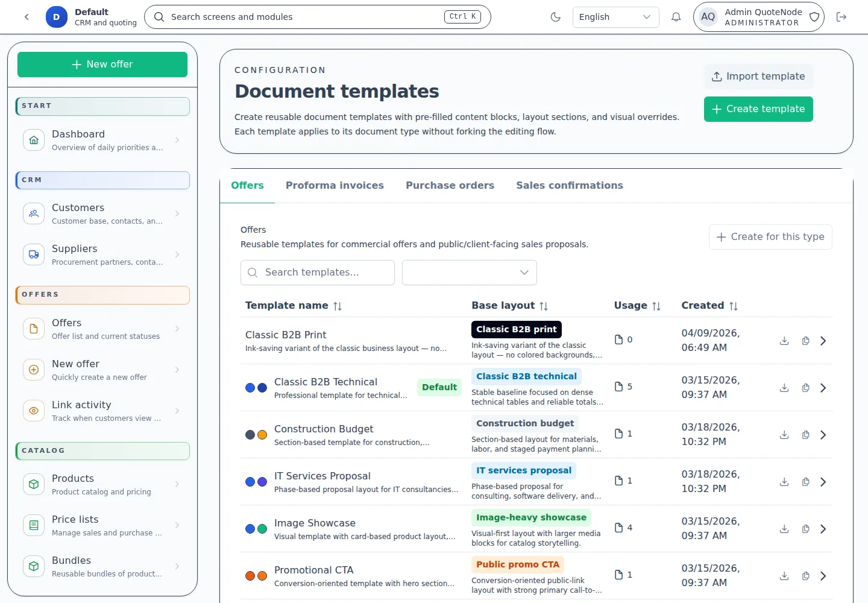Collapse sidebar with back chevron

27,17
